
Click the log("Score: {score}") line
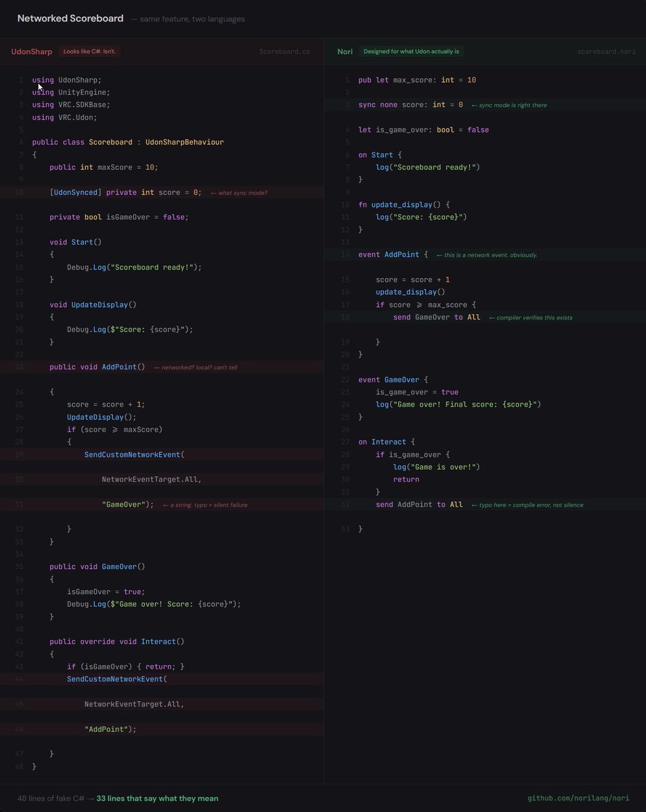(x=421, y=217)
